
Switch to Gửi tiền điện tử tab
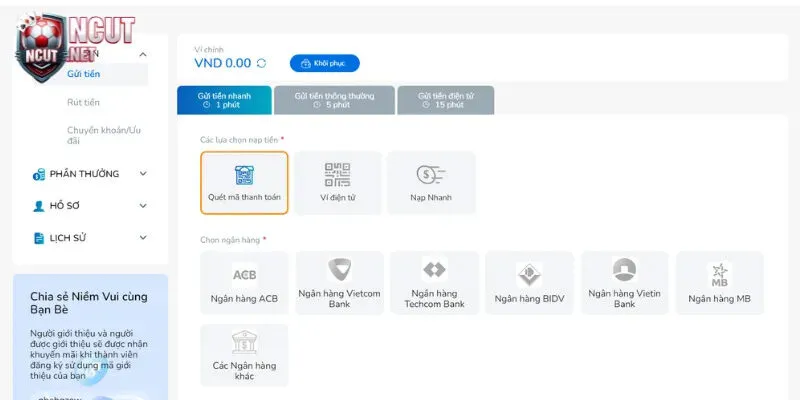[x=445, y=100]
